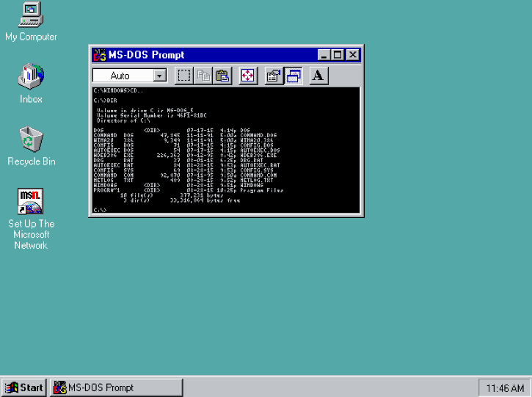This screenshot has width=532, height=397.
Task: Select the Inbox desktop icon
Action: pyautogui.click(x=31, y=83)
